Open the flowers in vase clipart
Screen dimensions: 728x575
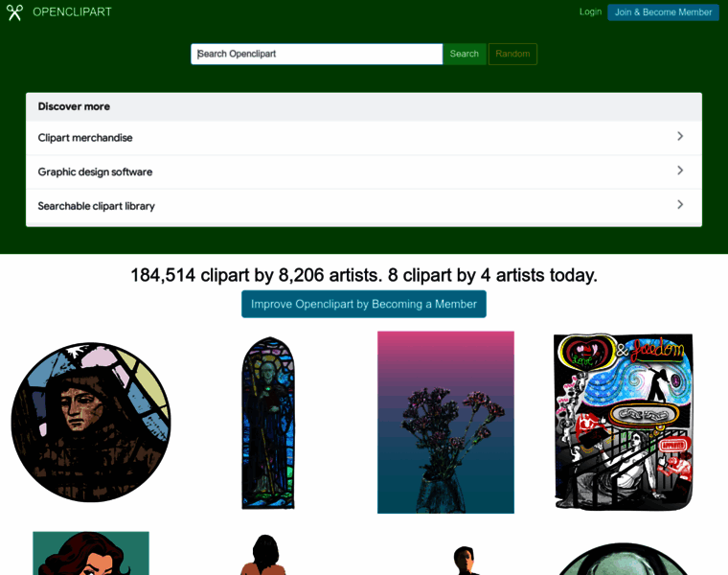(x=445, y=423)
